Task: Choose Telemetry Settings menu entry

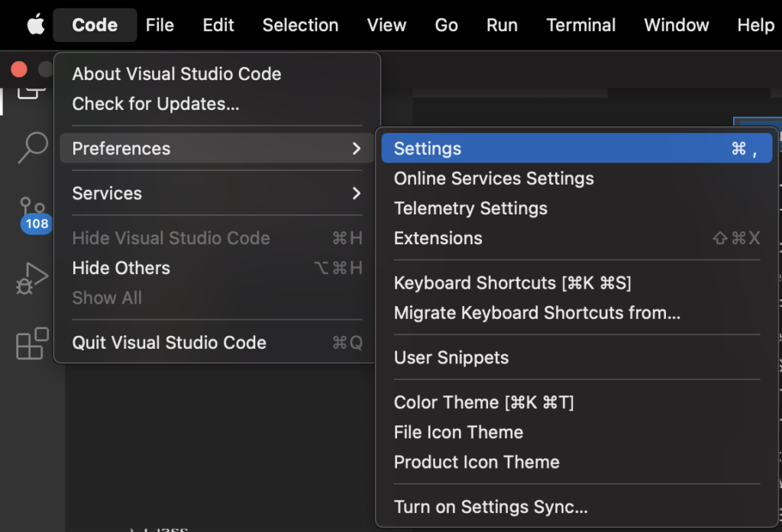Action: click(x=470, y=208)
